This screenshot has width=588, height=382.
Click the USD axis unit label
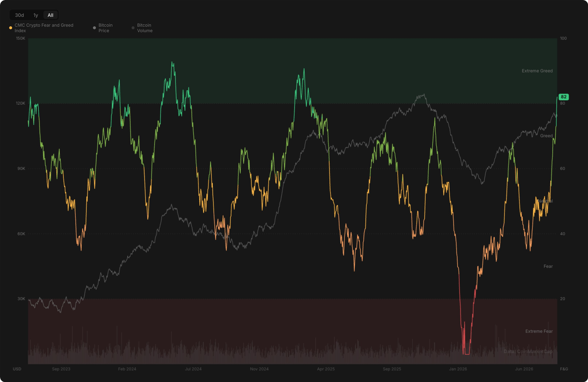tap(17, 369)
